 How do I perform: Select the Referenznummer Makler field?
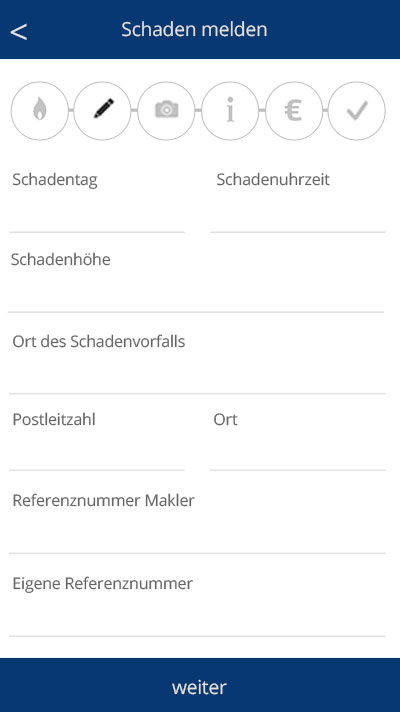point(197,520)
